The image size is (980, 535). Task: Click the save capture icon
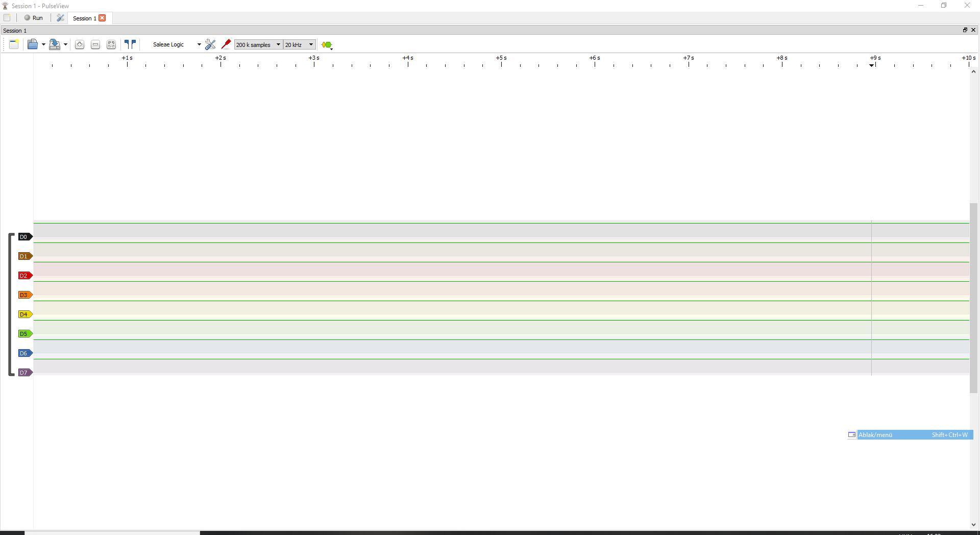55,44
